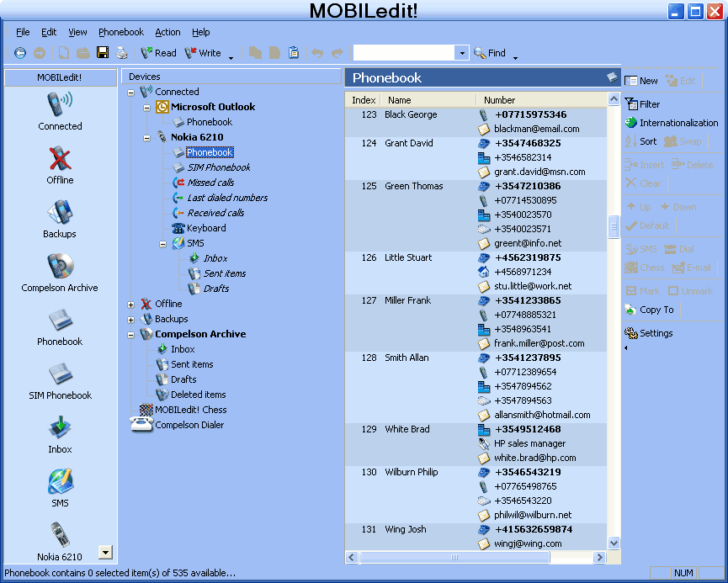Open the Inbox sidebar shortcut
The image size is (728, 583).
click(60, 434)
